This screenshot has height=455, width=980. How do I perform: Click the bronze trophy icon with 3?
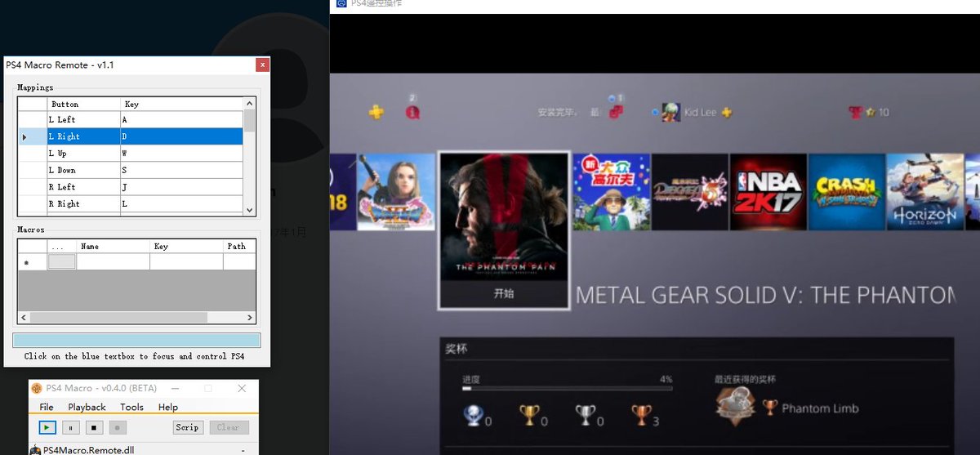[642, 416]
